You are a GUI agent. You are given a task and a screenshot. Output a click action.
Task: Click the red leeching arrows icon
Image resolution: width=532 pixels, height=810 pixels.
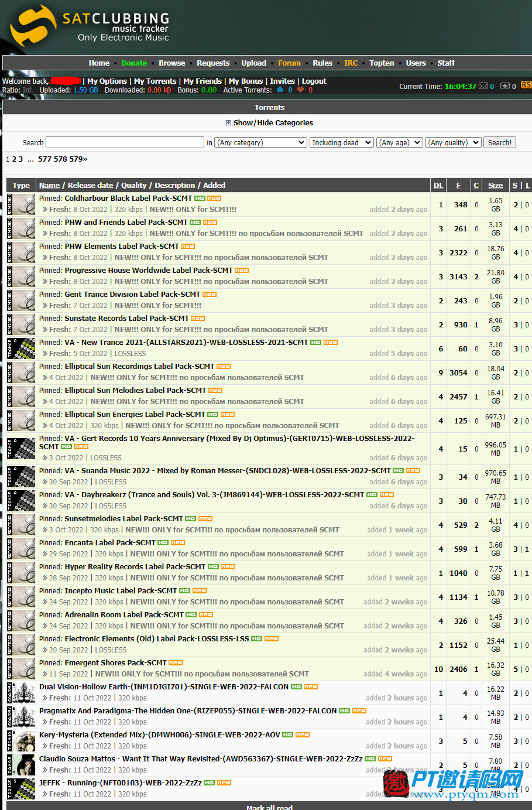(301, 90)
